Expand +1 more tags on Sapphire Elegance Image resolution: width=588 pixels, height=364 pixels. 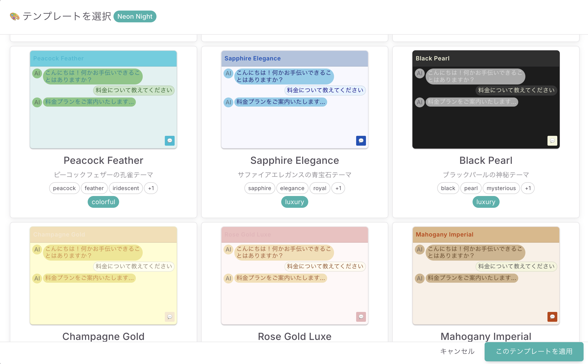[x=338, y=188]
